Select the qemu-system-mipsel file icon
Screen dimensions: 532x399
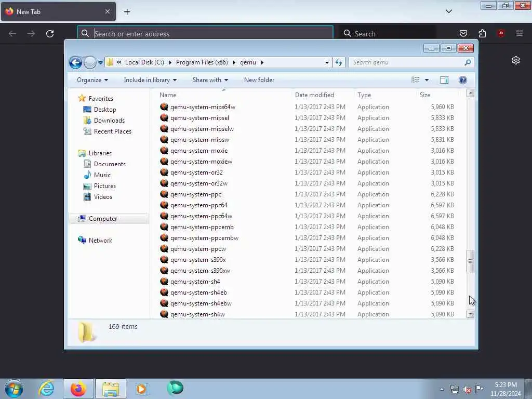point(164,118)
